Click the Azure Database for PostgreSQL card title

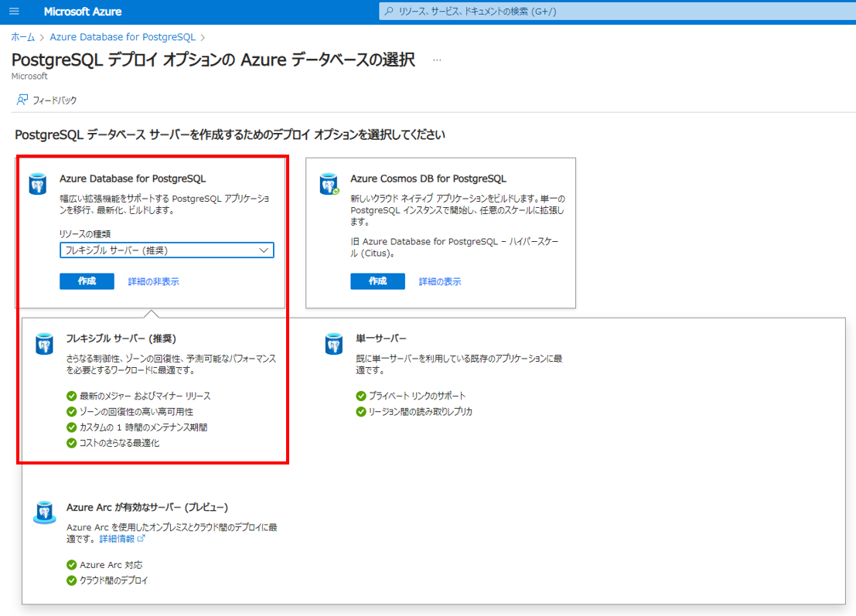pos(133,179)
